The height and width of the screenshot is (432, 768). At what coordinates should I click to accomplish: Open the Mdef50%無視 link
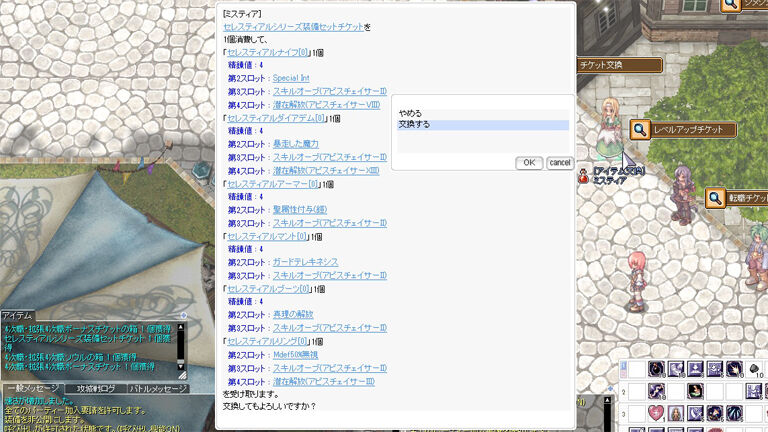(x=295, y=355)
